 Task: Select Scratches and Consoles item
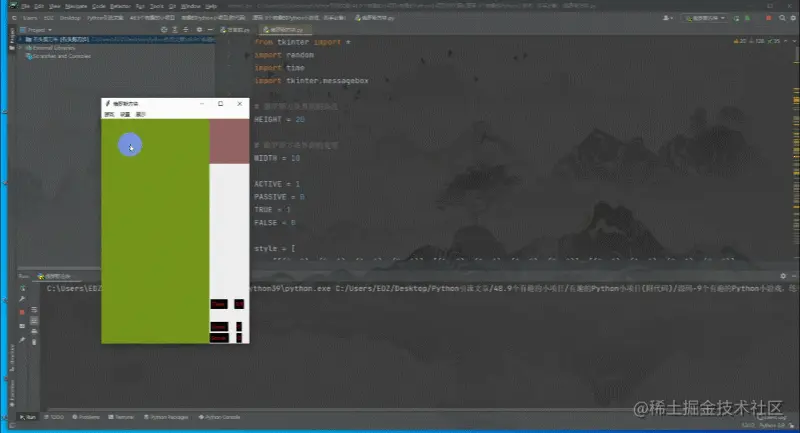pos(58,56)
